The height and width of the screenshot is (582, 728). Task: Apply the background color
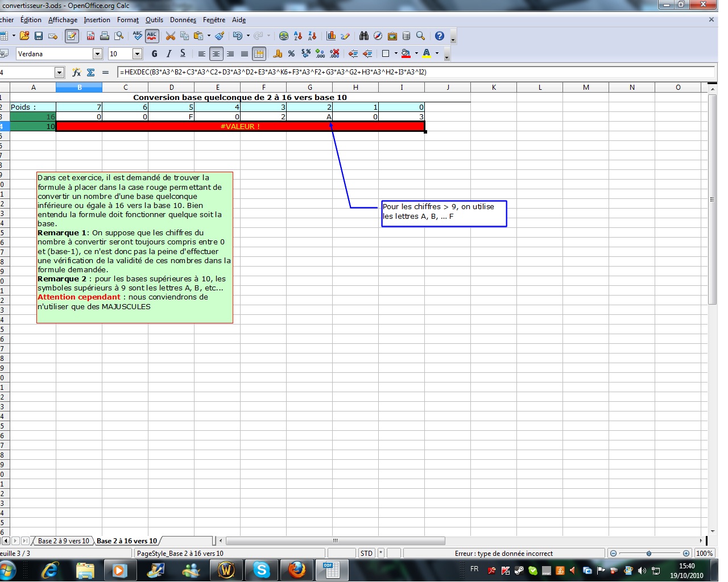[406, 53]
